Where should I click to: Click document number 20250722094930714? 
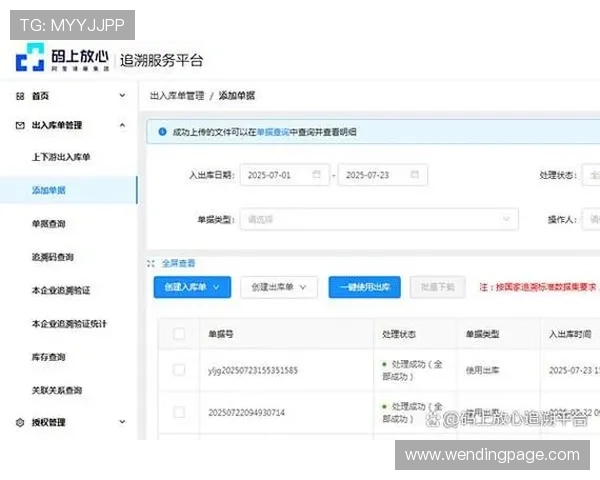[246, 413]
